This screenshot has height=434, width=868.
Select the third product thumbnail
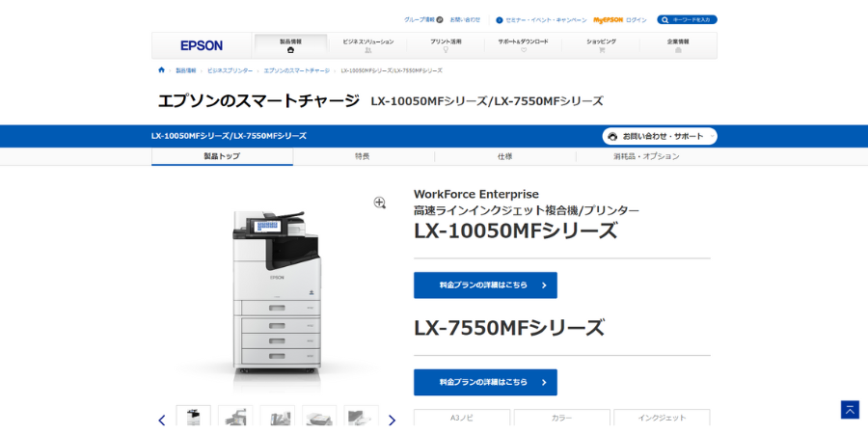[278, 417]
